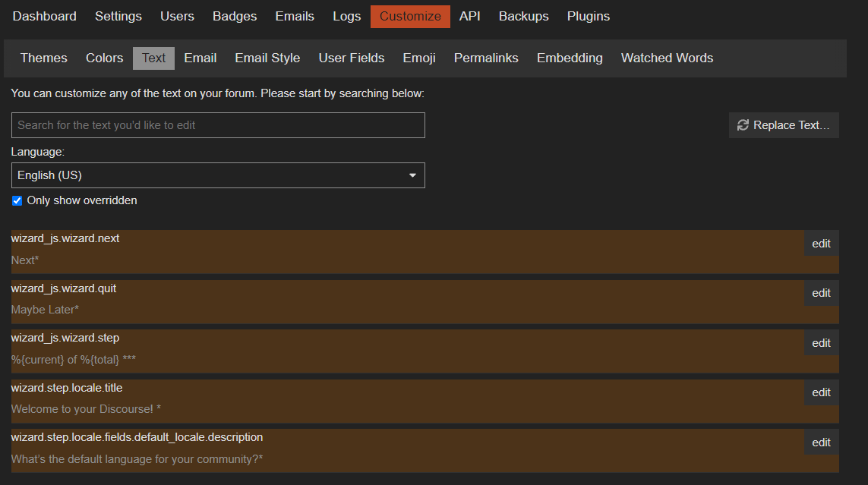Select the '%{current} of %{total} ***' value
The image size is (868, 485).
pos(74,360)
